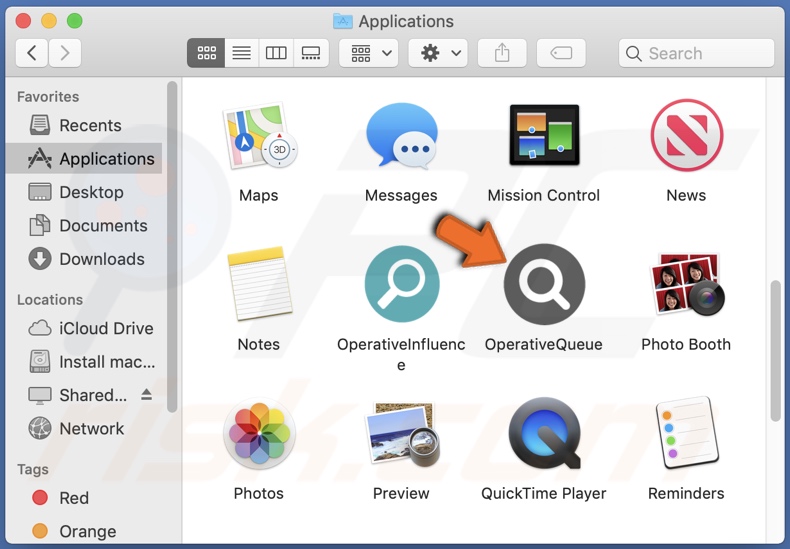
Task: Select Recents in the sidebar
Action: coord(84,125)
